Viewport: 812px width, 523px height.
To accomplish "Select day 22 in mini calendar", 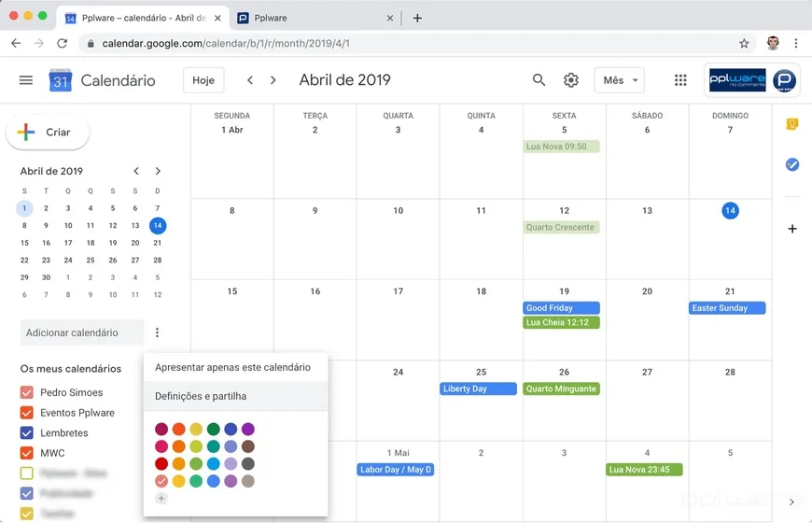I will (x=24, y=261).
